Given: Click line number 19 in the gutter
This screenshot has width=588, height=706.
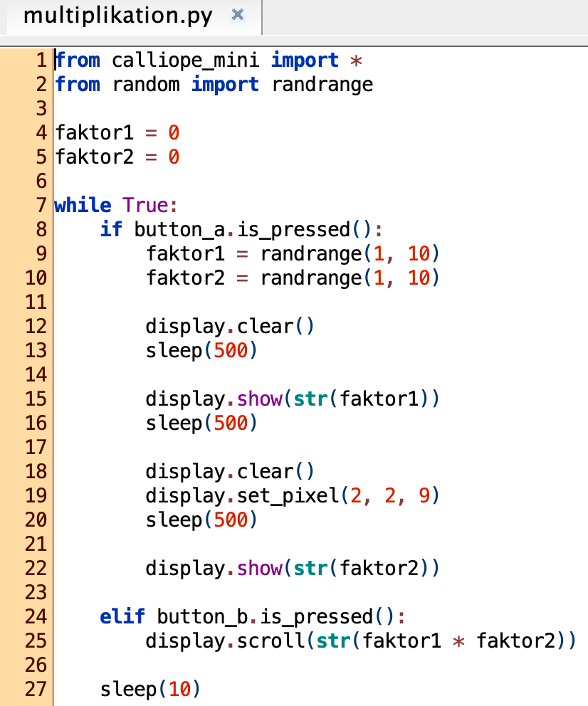Looking at the screenshot, I should click(35, 495).
